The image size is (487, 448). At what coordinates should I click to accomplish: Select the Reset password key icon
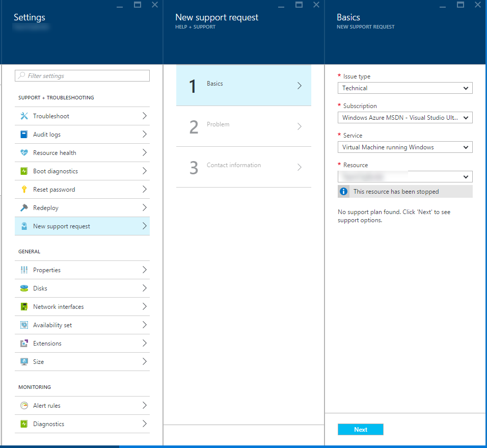[24, 189]
